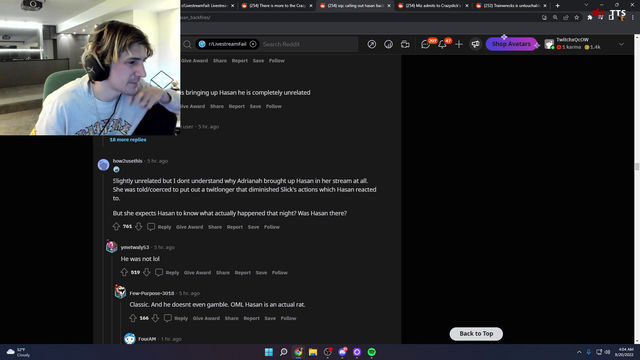The image size is (640, 360).
Task: Downvote Few-Purpose-3018 comment with 166 points
Action: coord(156,318)
